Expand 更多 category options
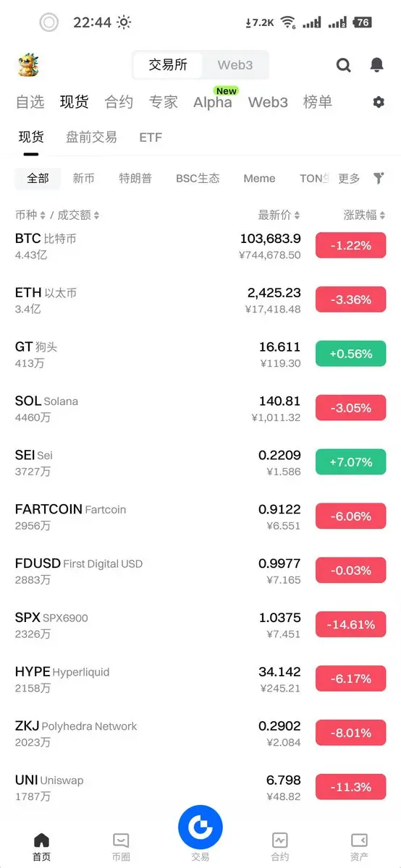Image resolution: width=401 pixels, height=868 pixels. click(349, 178)
